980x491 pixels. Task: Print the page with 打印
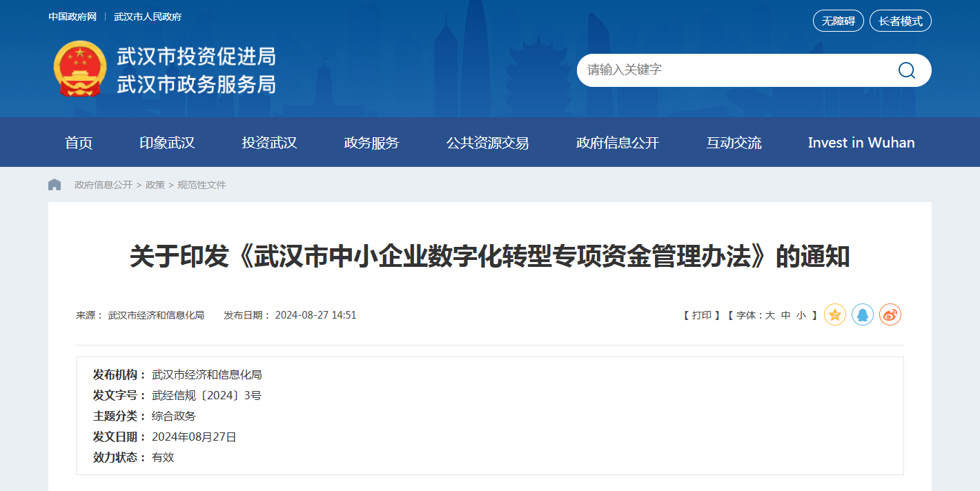tap(702, 315)
